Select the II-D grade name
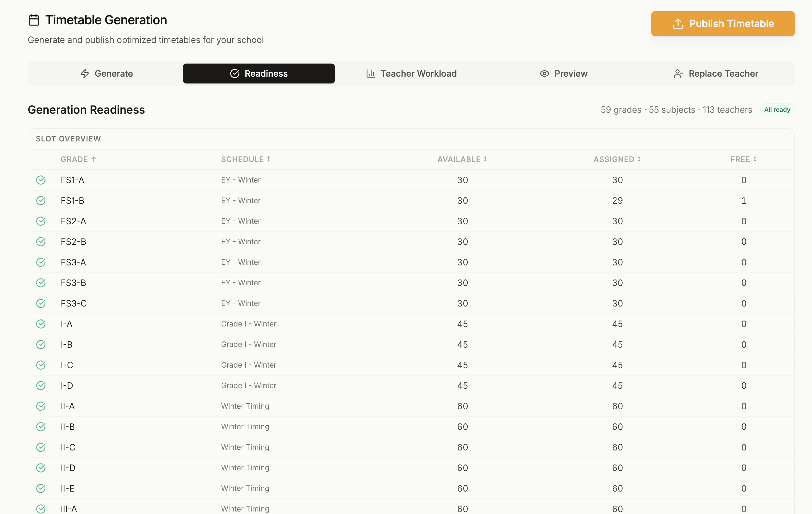The width and height of the screenshot is (812, 514). pyautogui.click(x=68, y=468)
